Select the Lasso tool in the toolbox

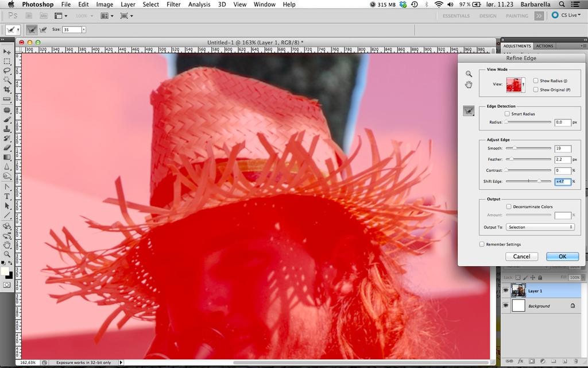tap(7, 71)
